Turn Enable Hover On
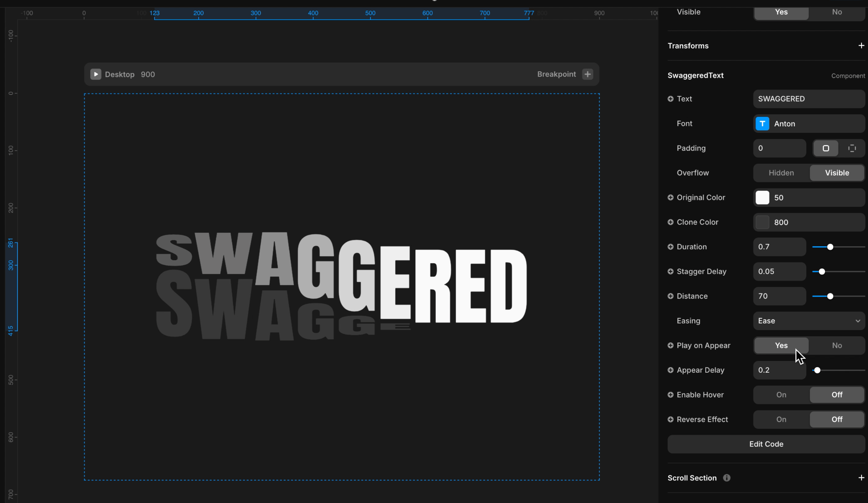 point(781,395)
